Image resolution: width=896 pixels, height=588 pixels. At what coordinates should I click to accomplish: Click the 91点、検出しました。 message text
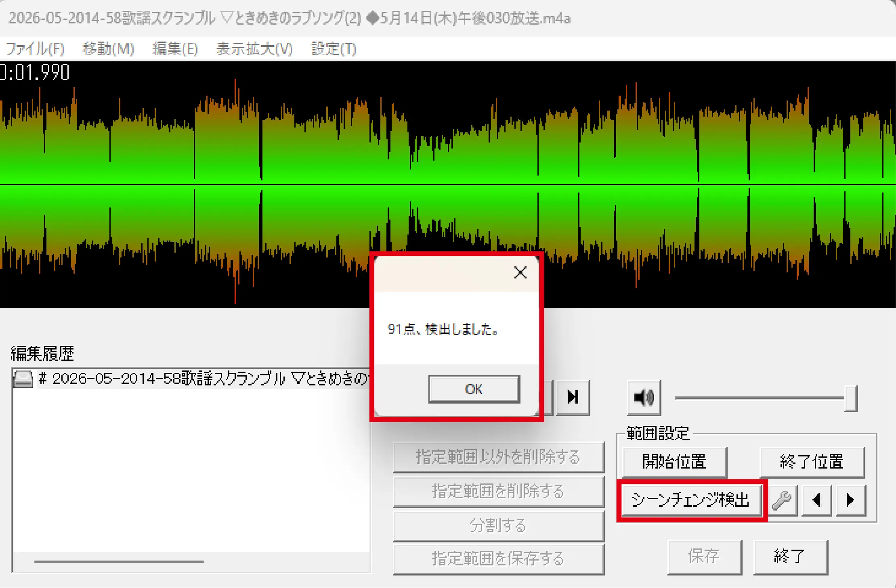[x=443, y=329]
